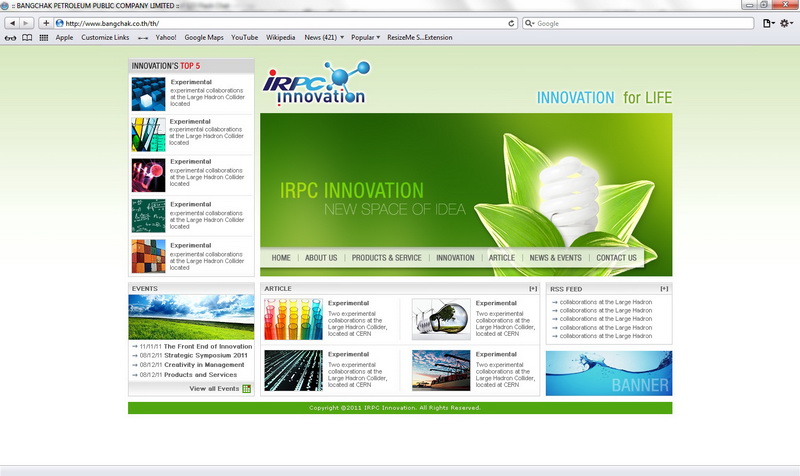Open the Top Sites grid icon

pyautogui.click(x=44, y=38)
